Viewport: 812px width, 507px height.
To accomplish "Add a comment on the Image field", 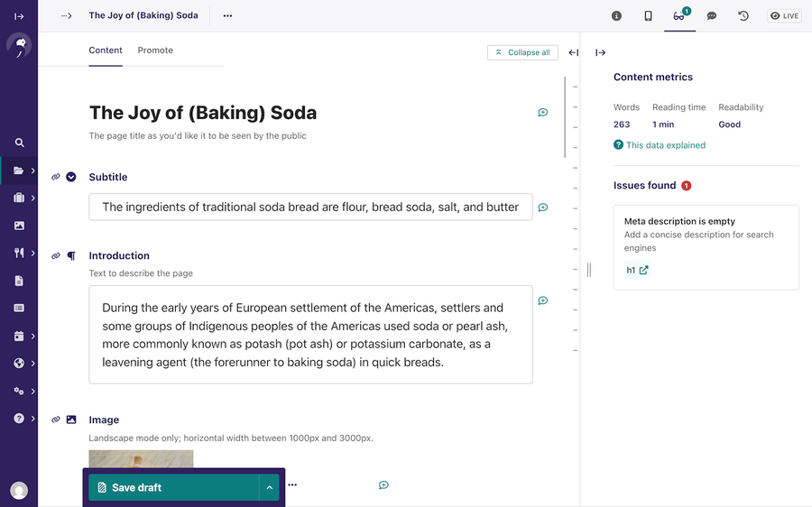I will (383, 484).
